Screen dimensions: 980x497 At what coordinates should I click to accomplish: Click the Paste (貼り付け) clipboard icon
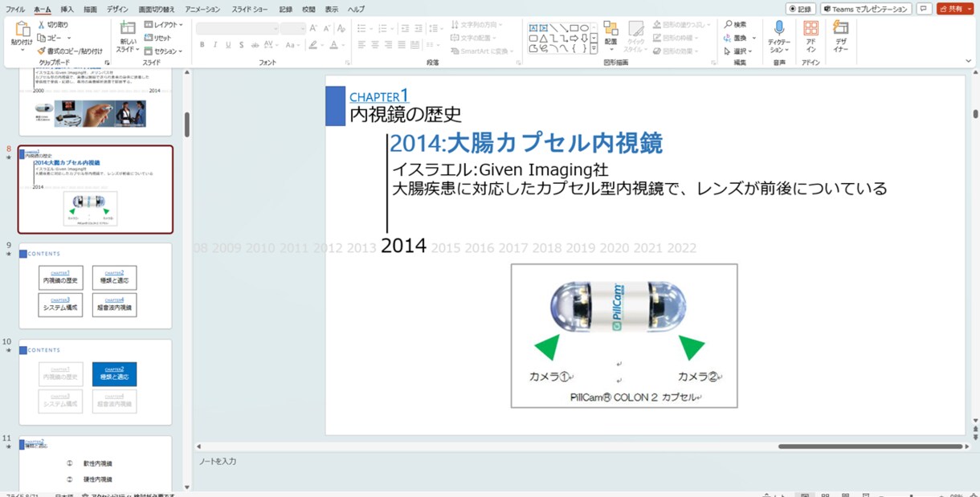click(x=22, y=29)
